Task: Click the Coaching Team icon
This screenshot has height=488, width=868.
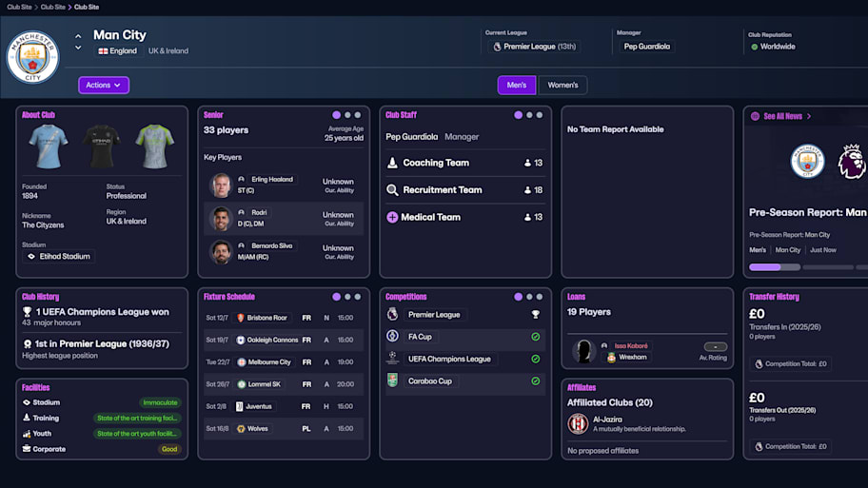Action: 392,163
